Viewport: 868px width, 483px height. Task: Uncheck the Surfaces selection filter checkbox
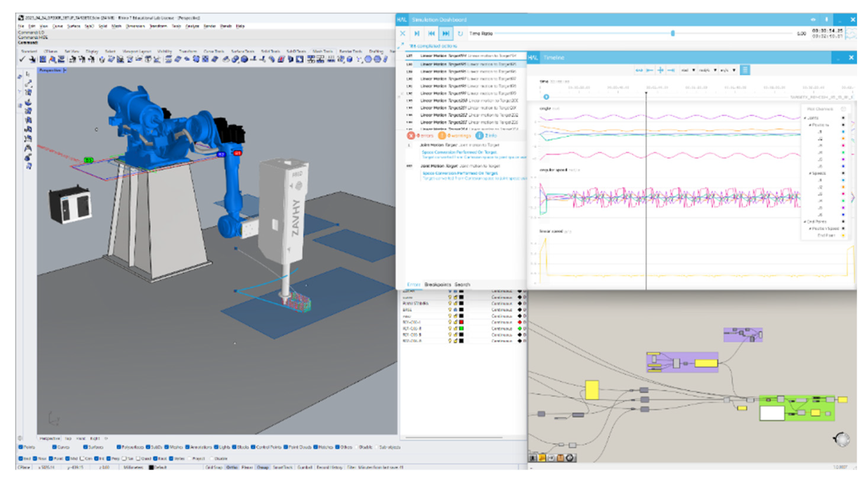point(85,447)
